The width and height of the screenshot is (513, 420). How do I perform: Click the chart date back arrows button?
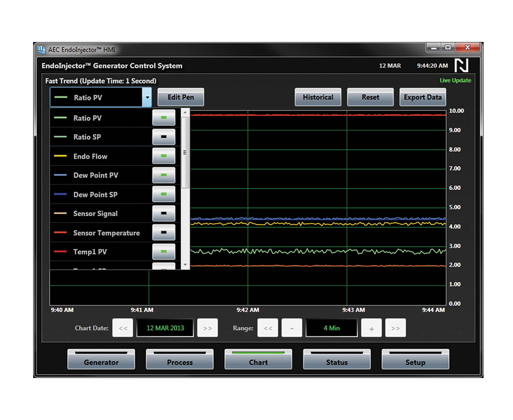click(123, 328)
